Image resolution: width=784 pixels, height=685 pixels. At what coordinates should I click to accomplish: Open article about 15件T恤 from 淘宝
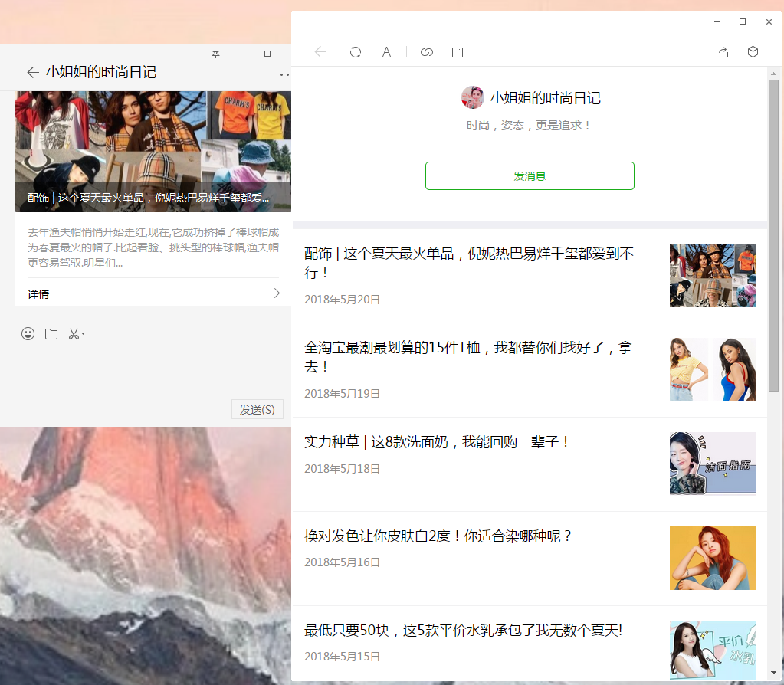tap(468, 357)
